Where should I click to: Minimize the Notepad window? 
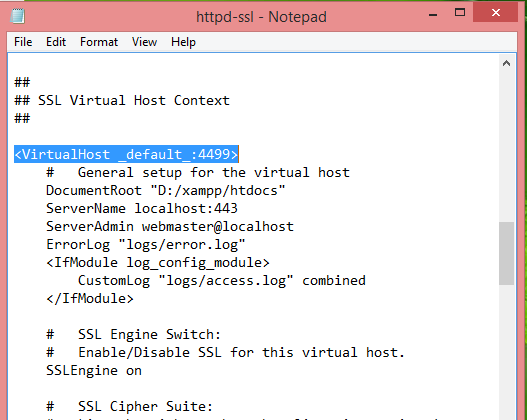[x=433, y=14]
